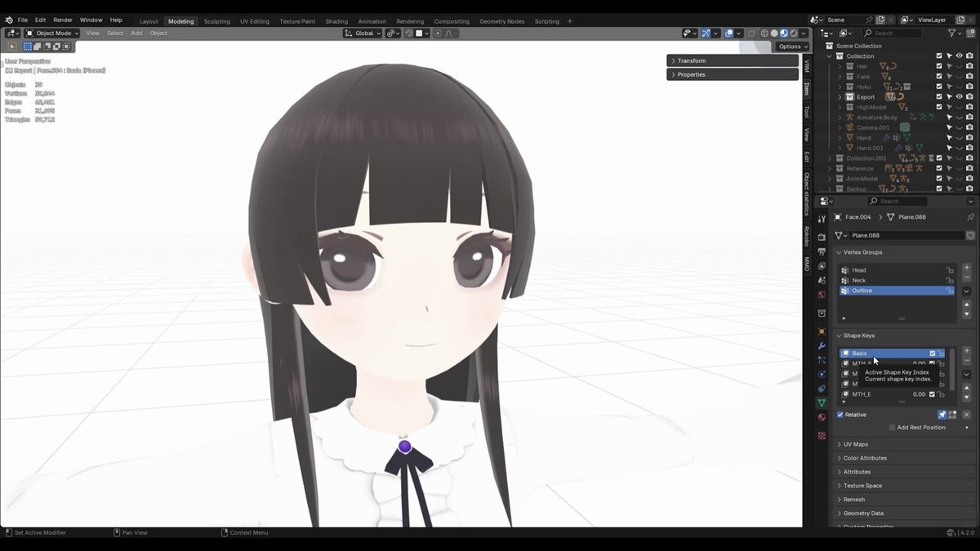Open the Object properties tab icon

click(x=822, y=331)
